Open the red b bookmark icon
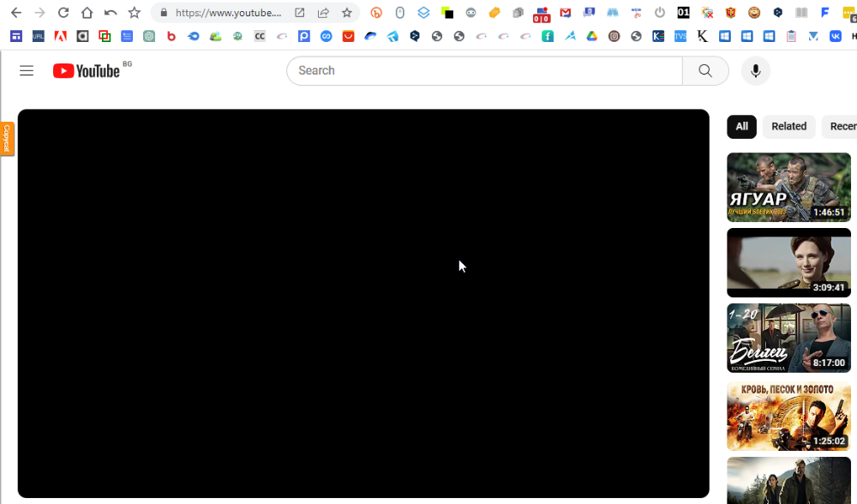 tap(171, 36)
